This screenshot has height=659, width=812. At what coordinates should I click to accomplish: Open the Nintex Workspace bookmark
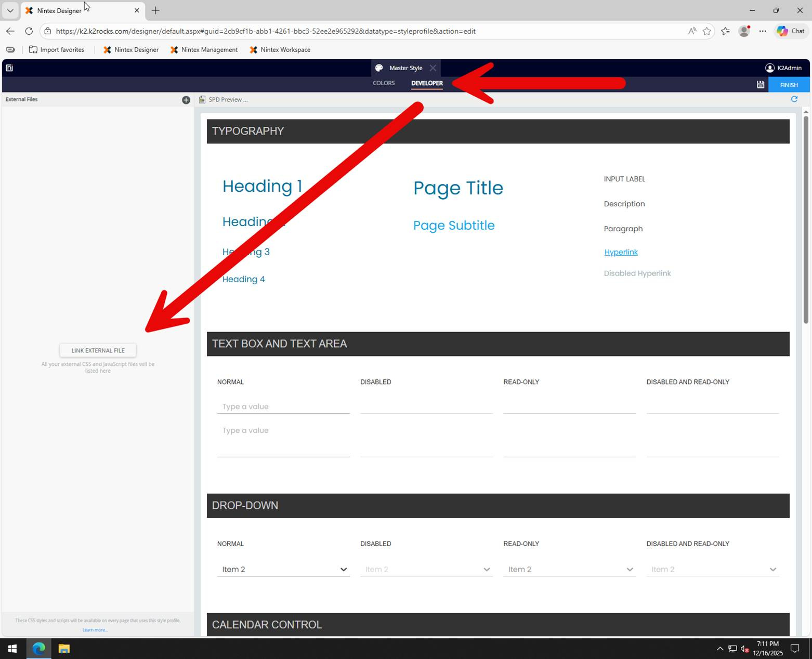[280, 50]
